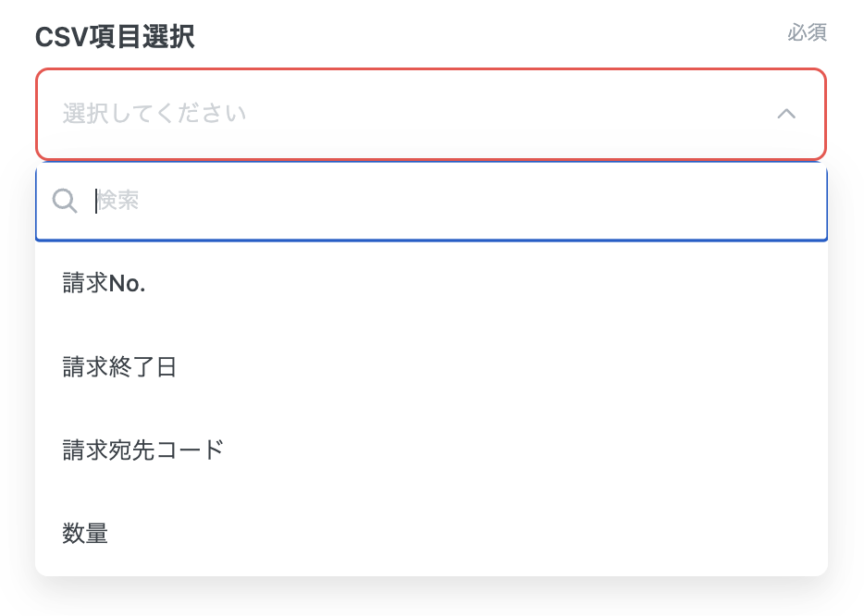Choose 請求終了日 from the list
The width and height of the screenshot is (864, 616).
119,367
